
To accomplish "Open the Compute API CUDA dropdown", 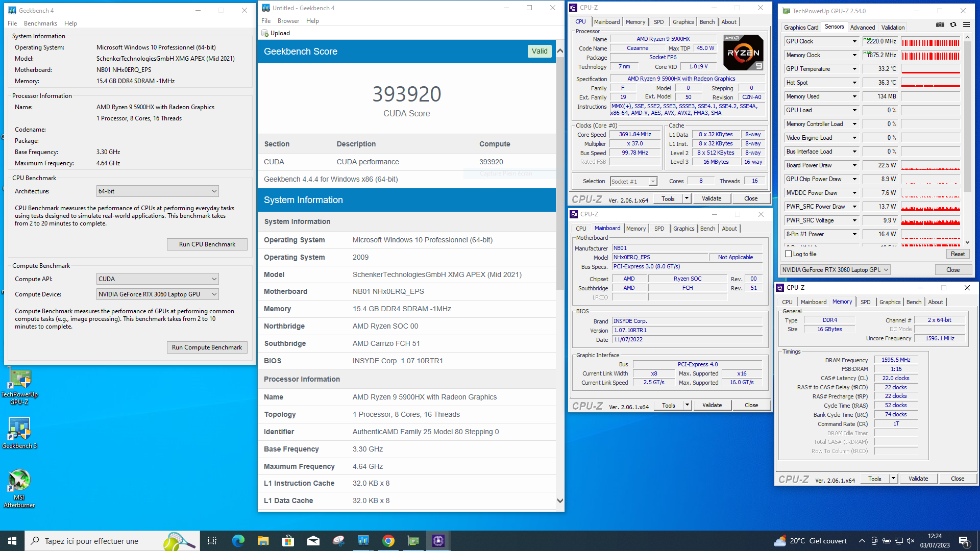I will [x=158, y=279].
